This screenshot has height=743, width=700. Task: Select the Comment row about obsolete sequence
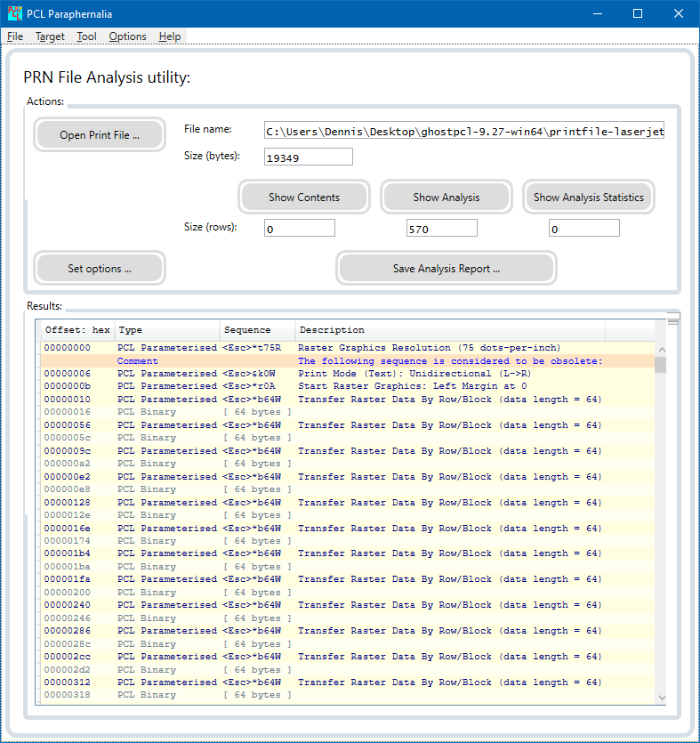348,361
